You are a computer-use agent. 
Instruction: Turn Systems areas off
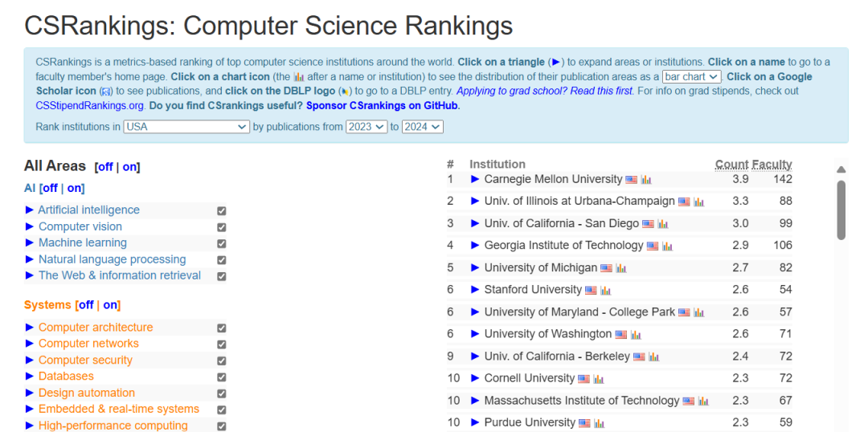[x=86, y=305]
